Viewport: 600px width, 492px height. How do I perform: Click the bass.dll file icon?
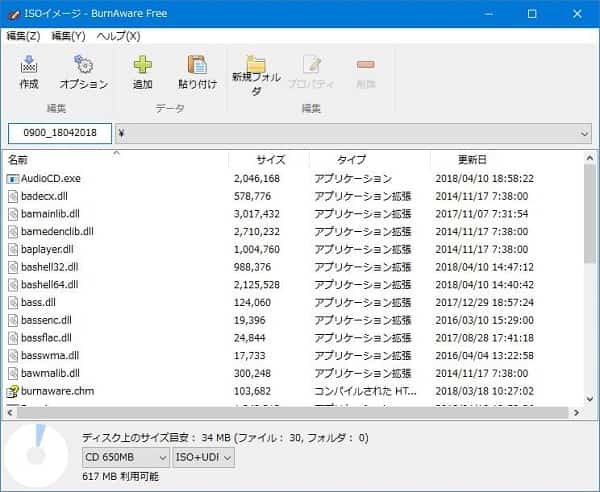pyautogui.click(x=13, y=303)
